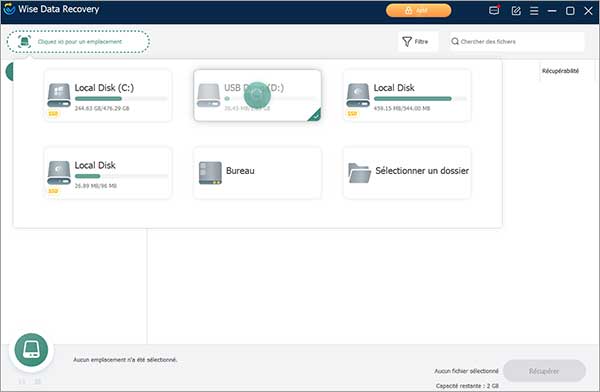This screenshot has width=600, height=392.
Task: Click the 544.00 MB Local Disk usage bar
Action: point(420,99)
